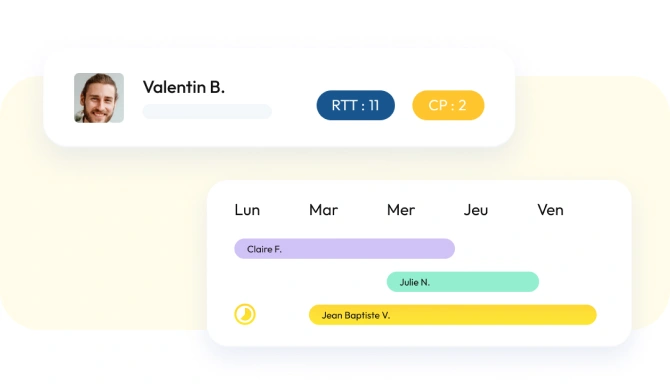Open Claire F.'s purple absence bar

pos(344,249)
